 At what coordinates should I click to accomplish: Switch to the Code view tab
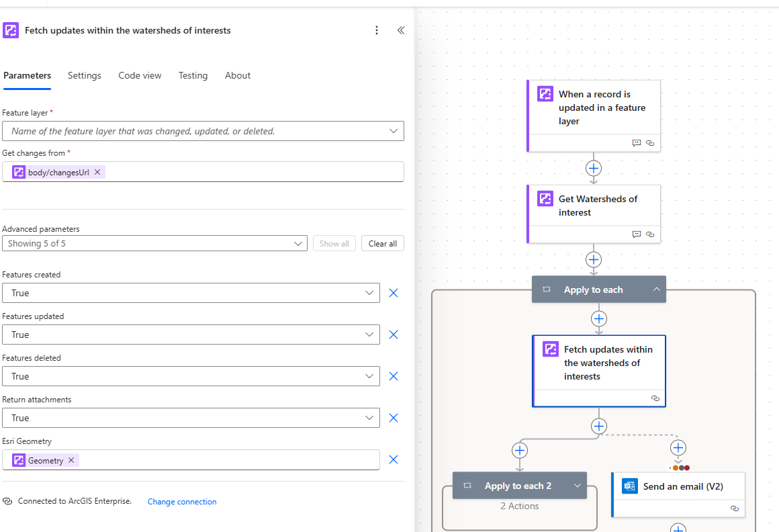140,75
